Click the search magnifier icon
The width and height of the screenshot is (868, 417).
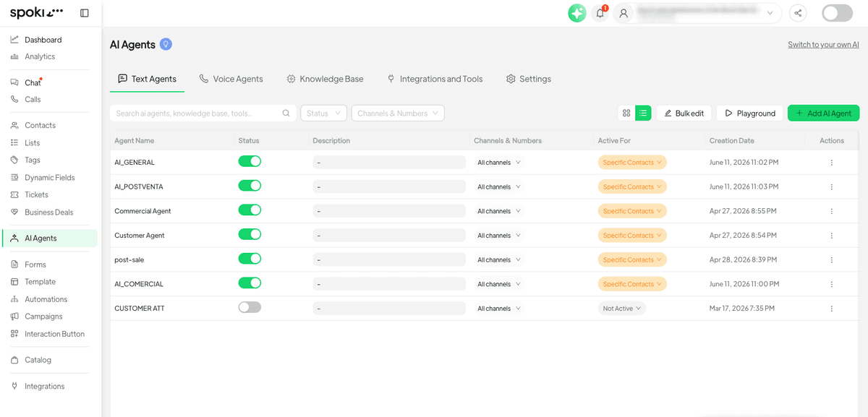click(286, 113)
